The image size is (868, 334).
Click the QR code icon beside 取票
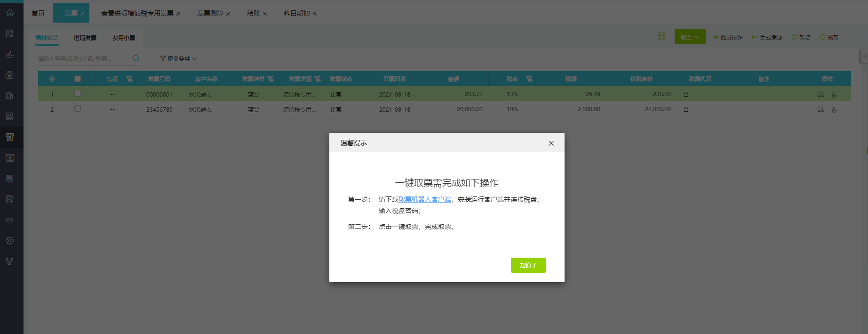click(661, 36)
